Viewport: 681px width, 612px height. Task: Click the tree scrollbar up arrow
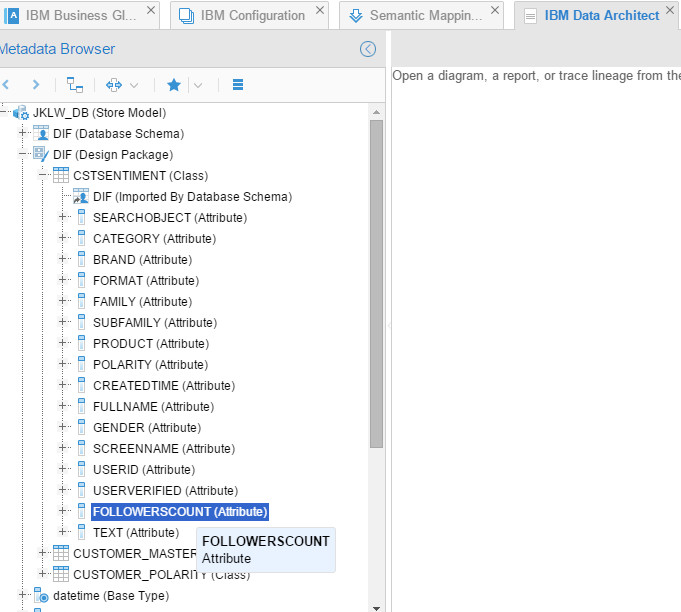tap(377, 112)
